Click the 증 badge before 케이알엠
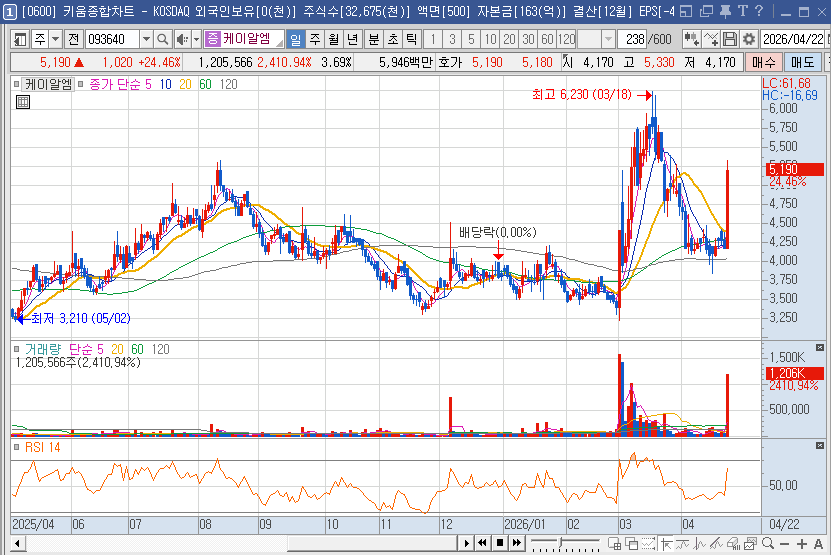This screenshot has height=555, width=831. click(x=212, y=39)
